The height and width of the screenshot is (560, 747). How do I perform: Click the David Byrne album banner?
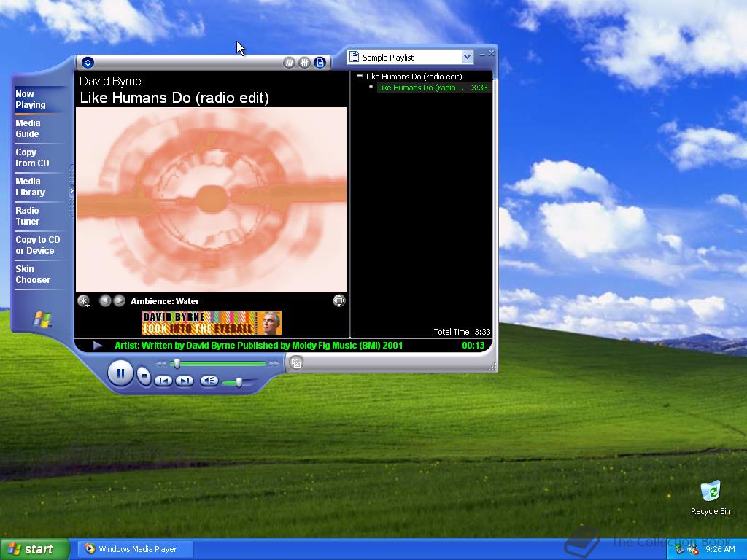point(211,323)
